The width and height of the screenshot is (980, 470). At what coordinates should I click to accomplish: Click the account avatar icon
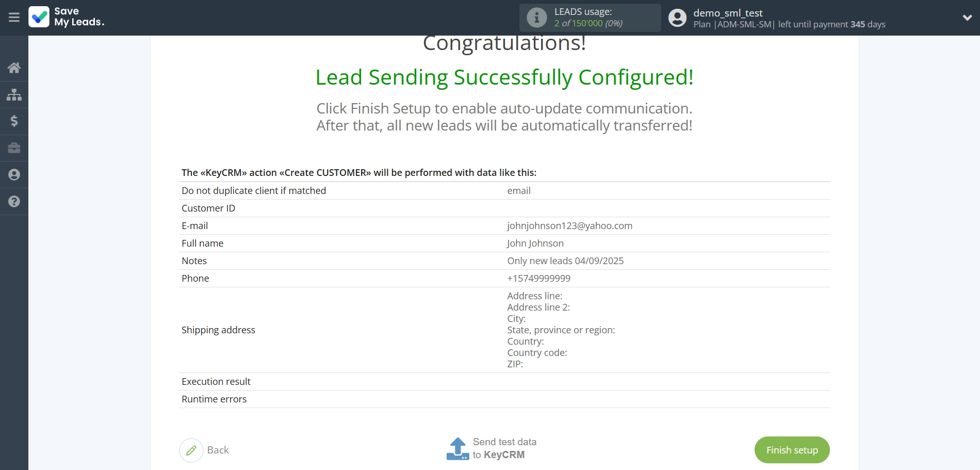pos(677,18)
